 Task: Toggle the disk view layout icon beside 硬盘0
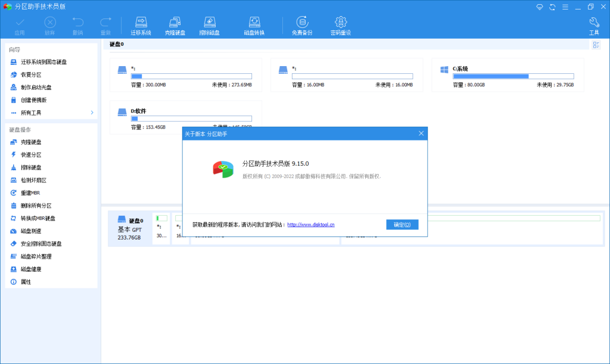[x=596, y=45]
